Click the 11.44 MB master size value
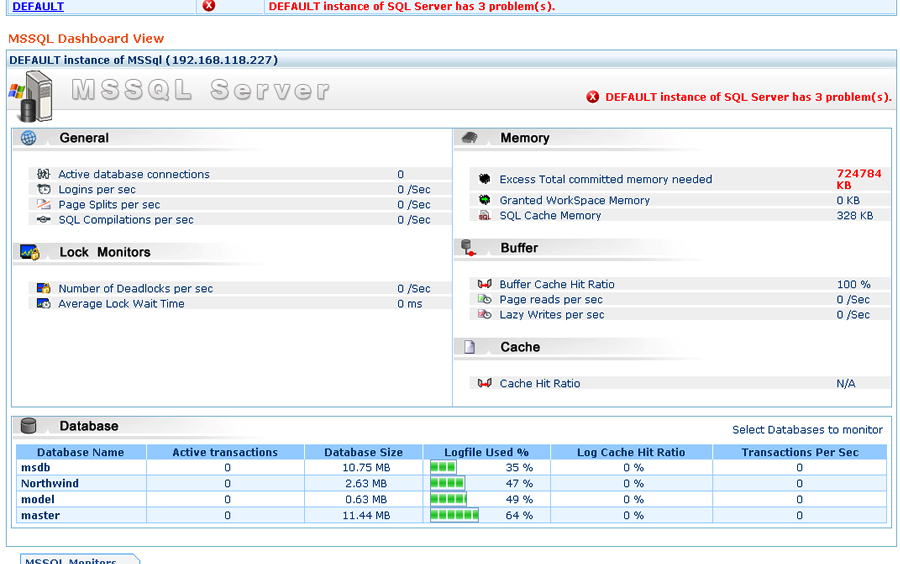This screenshot has height=564, width=900. click(x=366, y=515)
